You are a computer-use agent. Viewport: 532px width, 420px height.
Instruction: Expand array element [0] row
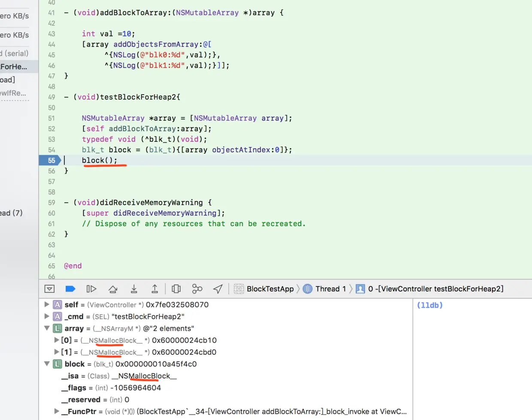point(56,340)
